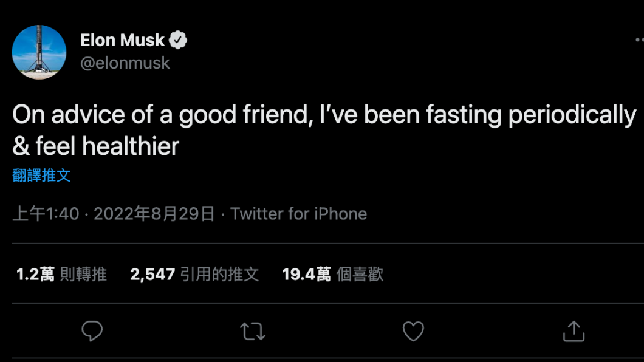Click the 2,547 quote count number
The width and height of the screenshot is (644, 362).
coord(152,274)
